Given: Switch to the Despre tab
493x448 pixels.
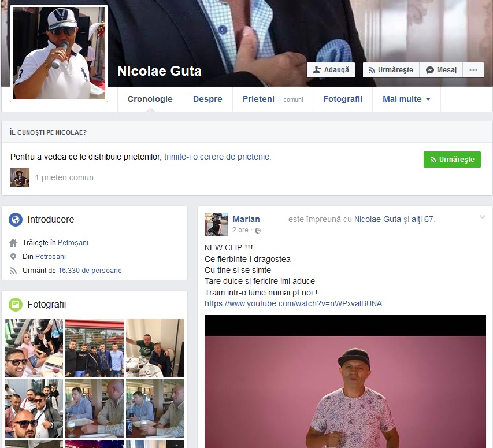Looking at the screenshot, I should [207, 99].
